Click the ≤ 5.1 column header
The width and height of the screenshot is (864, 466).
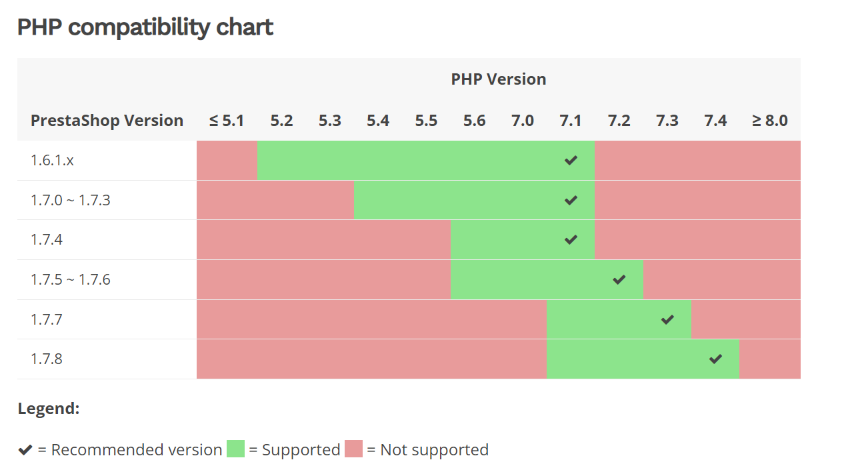[227, 121]
